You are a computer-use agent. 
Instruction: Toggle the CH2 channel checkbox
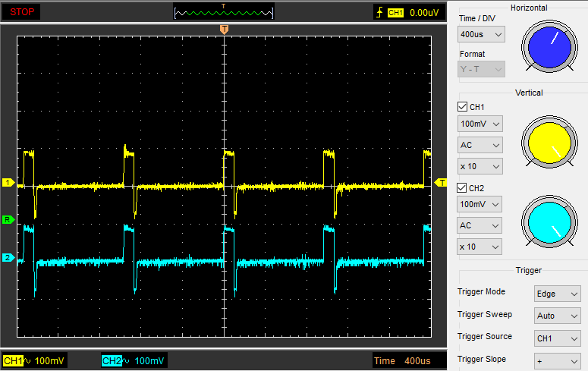pyautogui.click(x=463, y=187)
